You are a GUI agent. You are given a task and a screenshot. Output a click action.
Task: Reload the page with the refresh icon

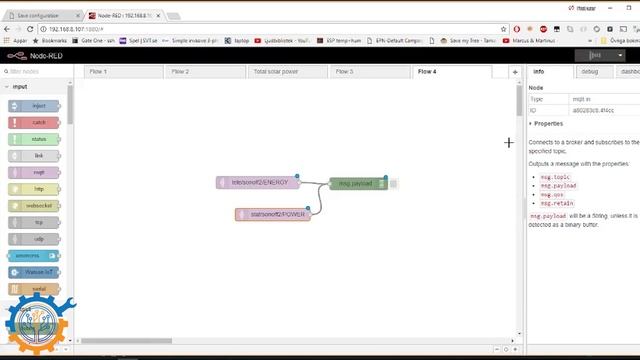tap(30, 29)
